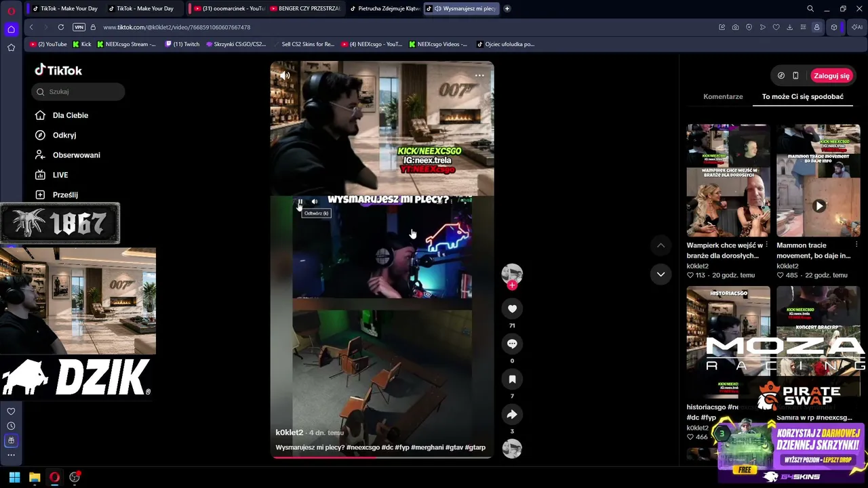This screenshot has width=868, height=488.
Task: Reload the page with the refresh icon
Action: point(61,27)
